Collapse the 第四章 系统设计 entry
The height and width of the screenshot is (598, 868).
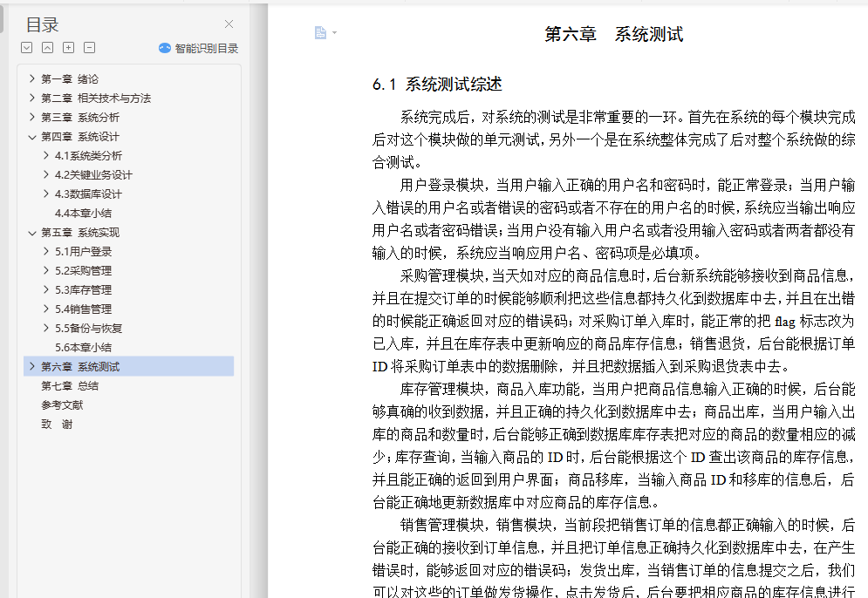(x=32, y=137)
